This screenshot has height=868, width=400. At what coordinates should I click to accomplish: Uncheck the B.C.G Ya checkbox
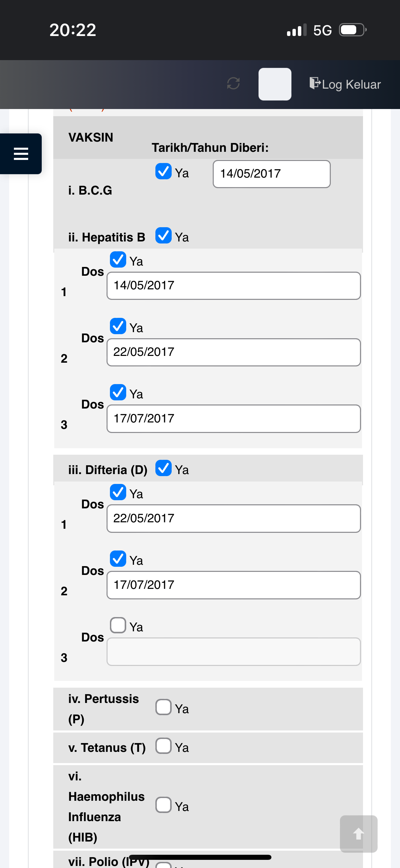[164, 171]
